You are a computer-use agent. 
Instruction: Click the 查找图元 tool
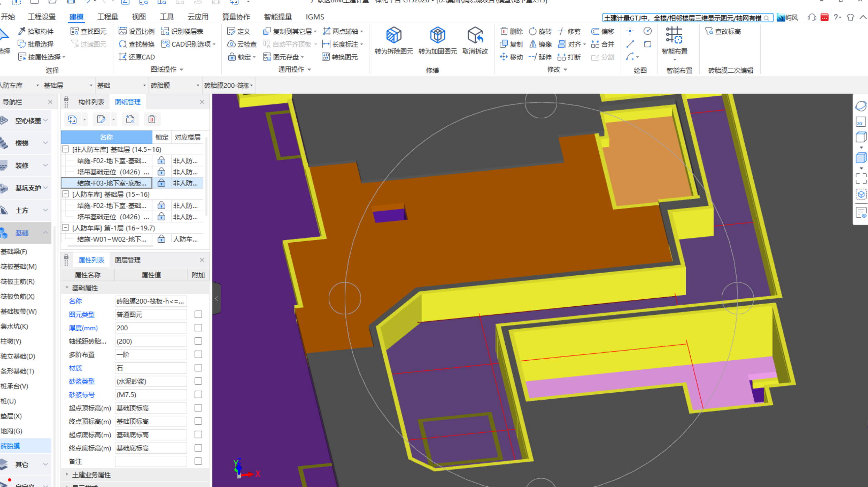tap(89, 31)
